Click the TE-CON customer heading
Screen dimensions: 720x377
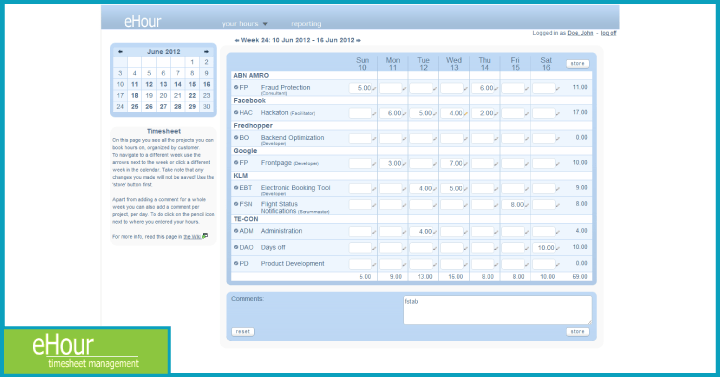[x=246, y=219]
